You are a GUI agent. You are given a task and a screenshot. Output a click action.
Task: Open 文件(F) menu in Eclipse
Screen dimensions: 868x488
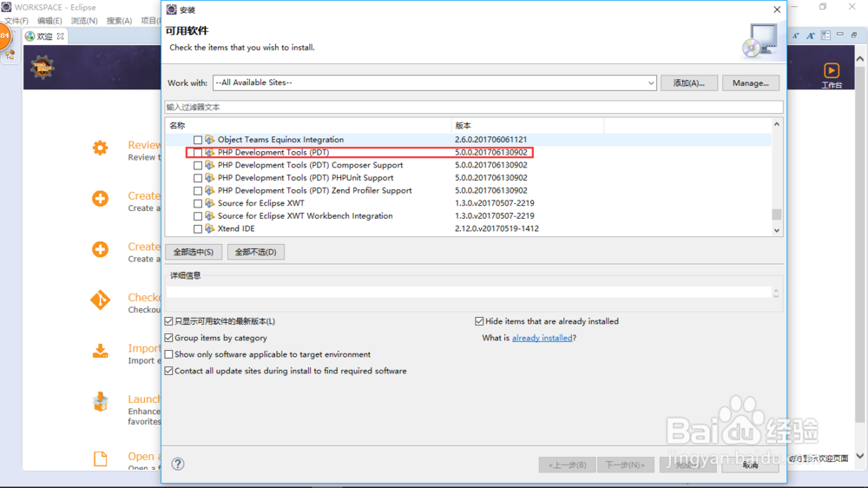(x=16, y=21)
